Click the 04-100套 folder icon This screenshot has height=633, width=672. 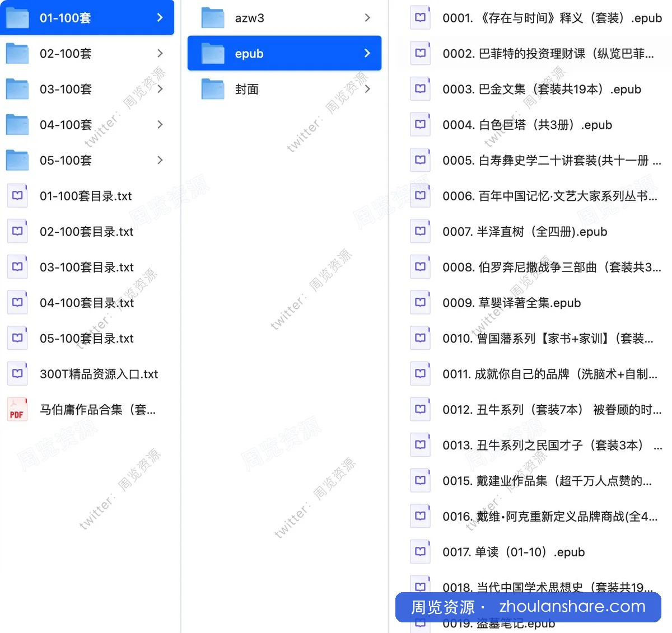(17, 125)
